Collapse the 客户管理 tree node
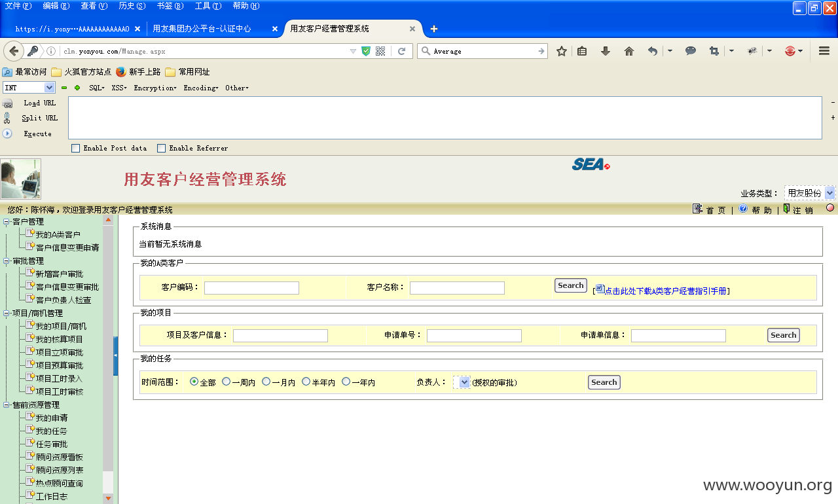This screenshot has height=504, width=838. (x=7, y=222)
